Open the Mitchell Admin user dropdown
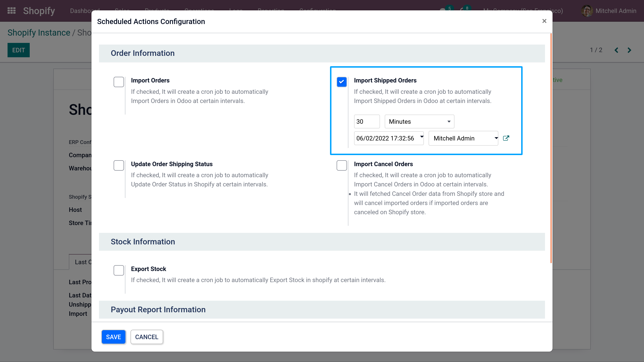Image resolution: width=644 pixels, height=362 pixels. coord(463,138)
